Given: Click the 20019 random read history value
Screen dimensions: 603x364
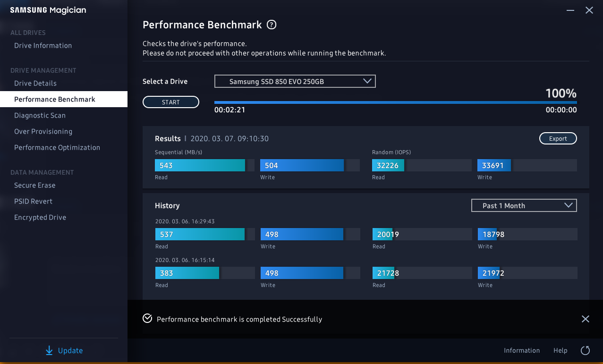Looking at the screenshot, I should (388, 235).
